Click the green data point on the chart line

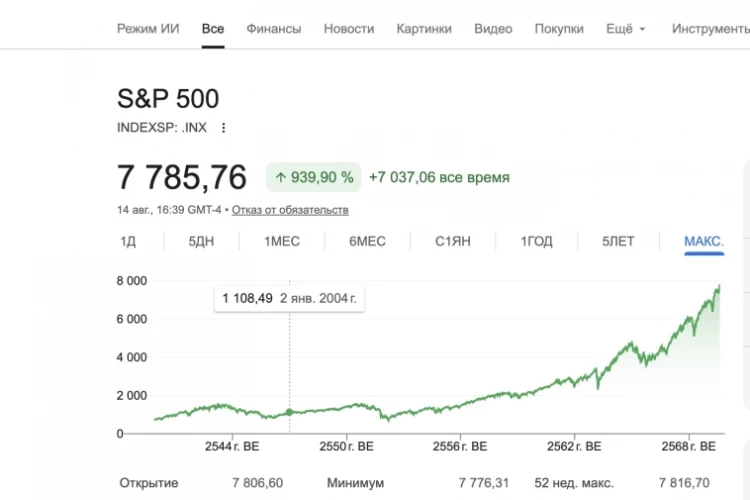click(x=289, y=412)
